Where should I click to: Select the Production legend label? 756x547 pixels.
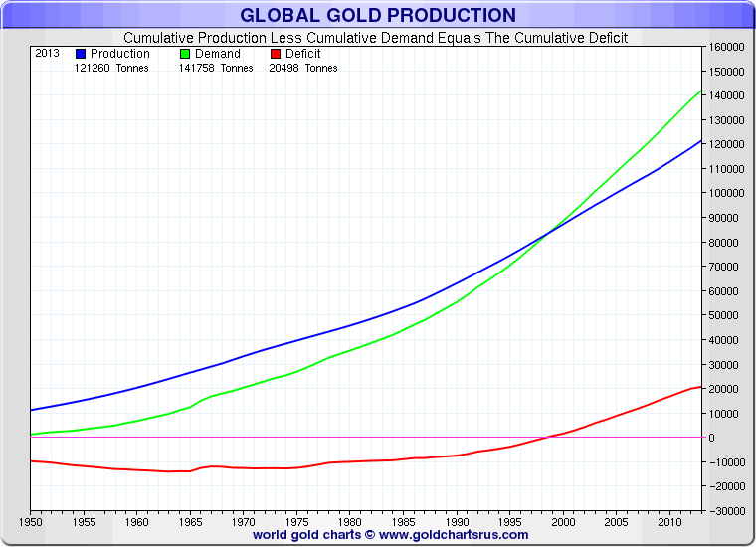120,54
